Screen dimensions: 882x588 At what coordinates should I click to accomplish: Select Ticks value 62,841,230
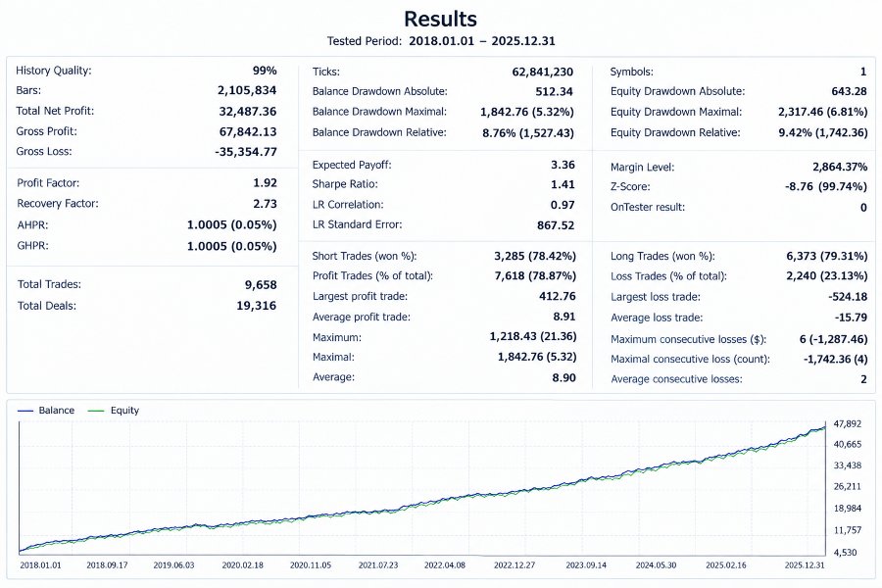point(543,72)
